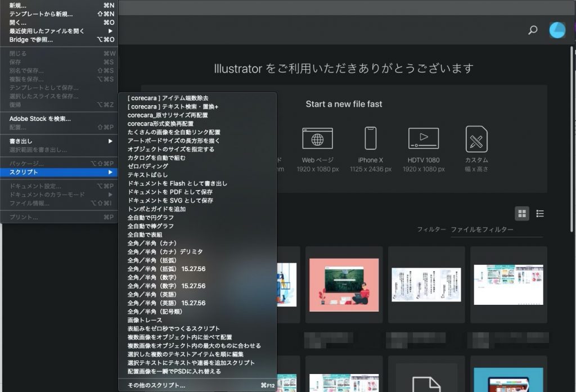576x392 pixels.
Task: Run ドキュメントを PDF として保存 script
Action: coord(197,192)
